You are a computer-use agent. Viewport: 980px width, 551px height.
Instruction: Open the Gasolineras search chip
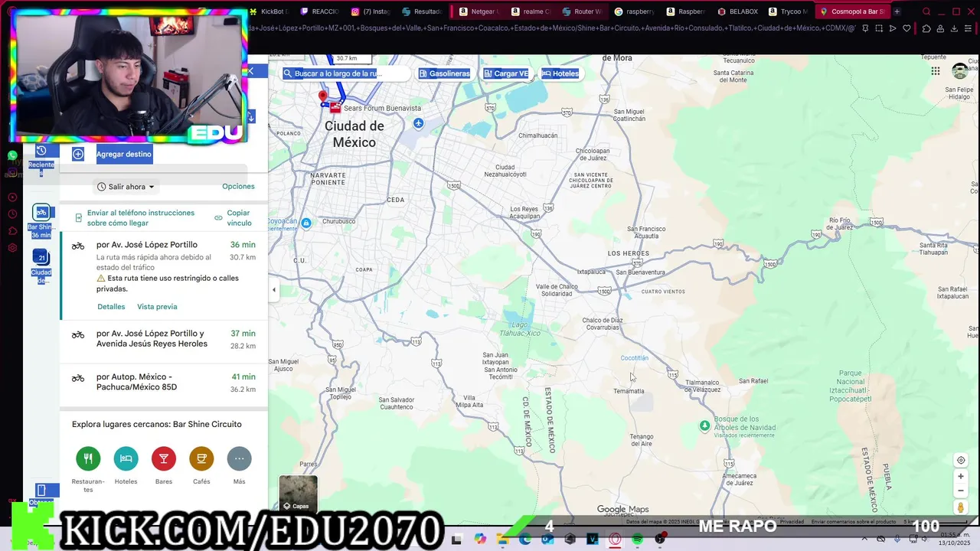(444, 73)
